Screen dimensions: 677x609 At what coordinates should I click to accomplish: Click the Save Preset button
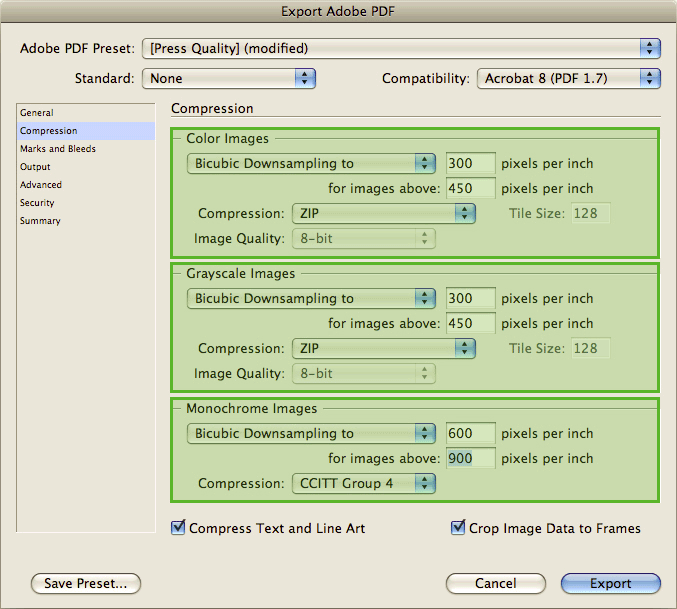(x=86, y=584)
